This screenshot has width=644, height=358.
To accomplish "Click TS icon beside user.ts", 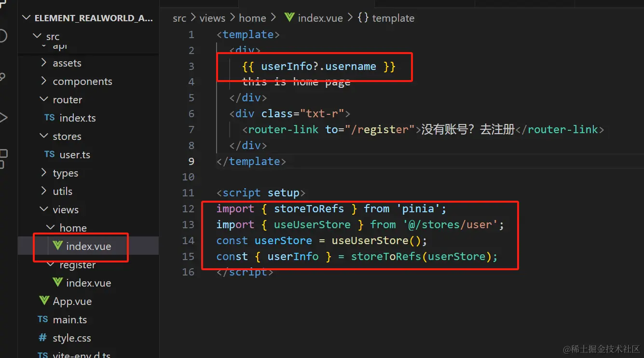I will [x=50, y=154].
